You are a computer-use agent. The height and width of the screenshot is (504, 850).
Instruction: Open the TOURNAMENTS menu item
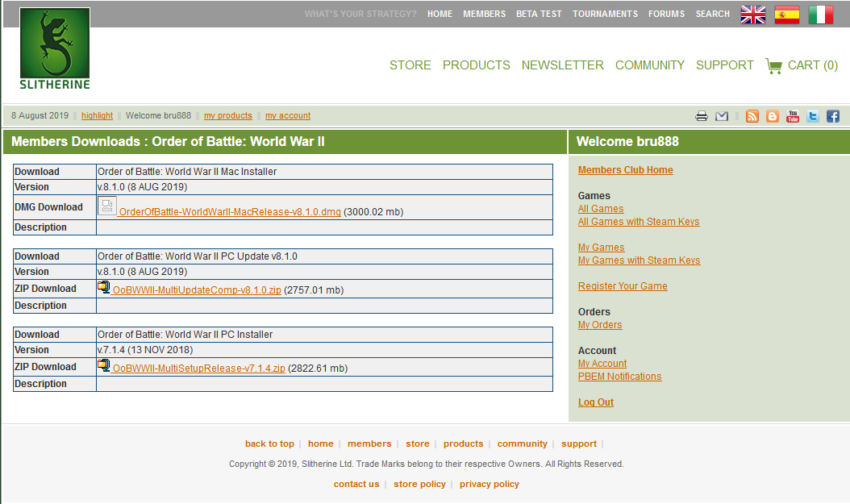(605, 14)
